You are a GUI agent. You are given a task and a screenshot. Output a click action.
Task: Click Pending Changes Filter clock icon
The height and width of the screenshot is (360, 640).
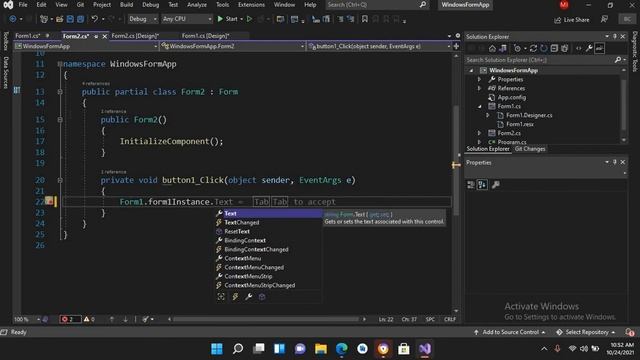518,49
